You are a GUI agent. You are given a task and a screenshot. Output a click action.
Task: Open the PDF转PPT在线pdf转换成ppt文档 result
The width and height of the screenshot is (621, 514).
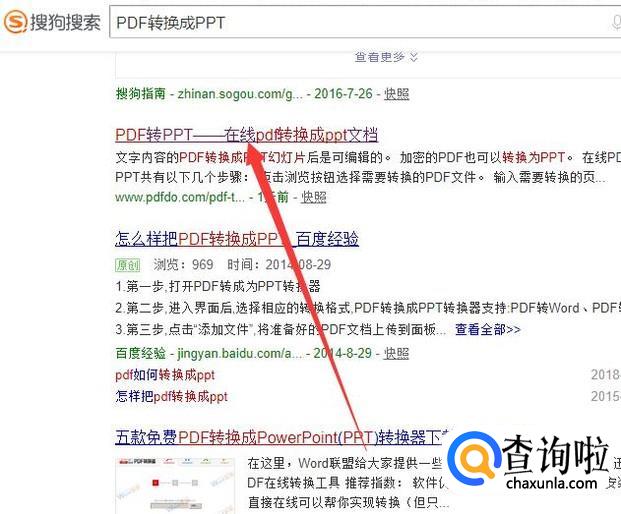(x=246, y=135)
